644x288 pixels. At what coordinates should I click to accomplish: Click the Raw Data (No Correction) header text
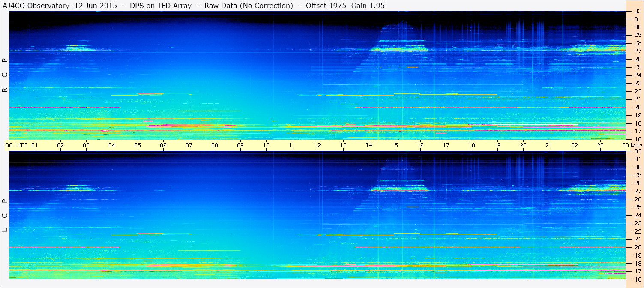point(249,6)
